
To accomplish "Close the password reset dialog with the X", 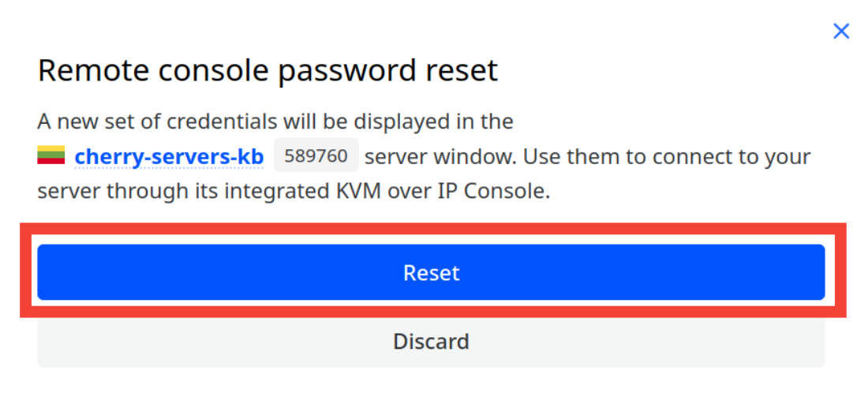I will pos(841,32).
